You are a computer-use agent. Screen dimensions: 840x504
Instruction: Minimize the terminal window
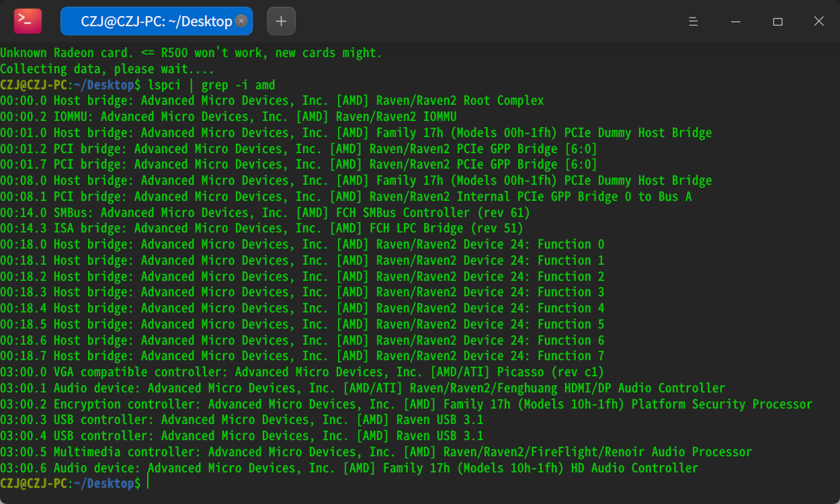(735, 21)
